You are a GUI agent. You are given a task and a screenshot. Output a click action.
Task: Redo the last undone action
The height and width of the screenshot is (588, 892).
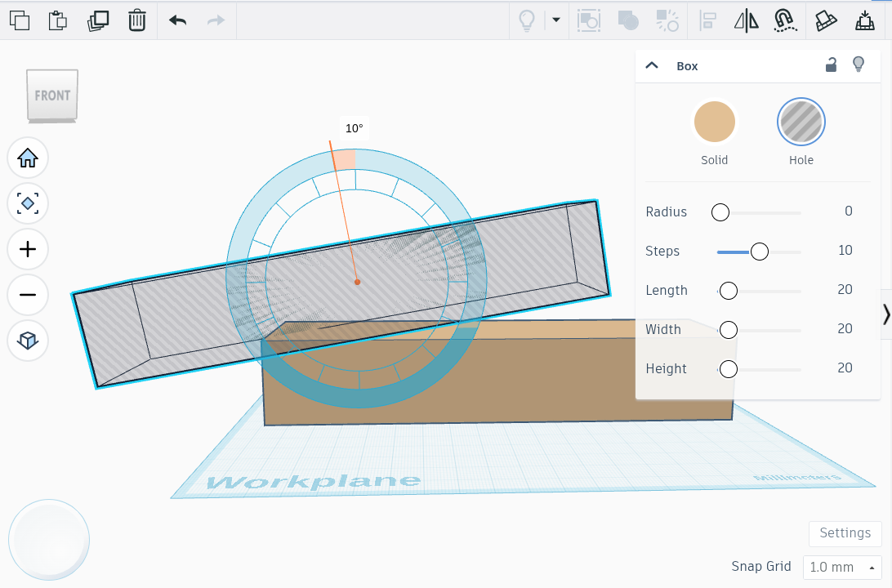(216, 20)
